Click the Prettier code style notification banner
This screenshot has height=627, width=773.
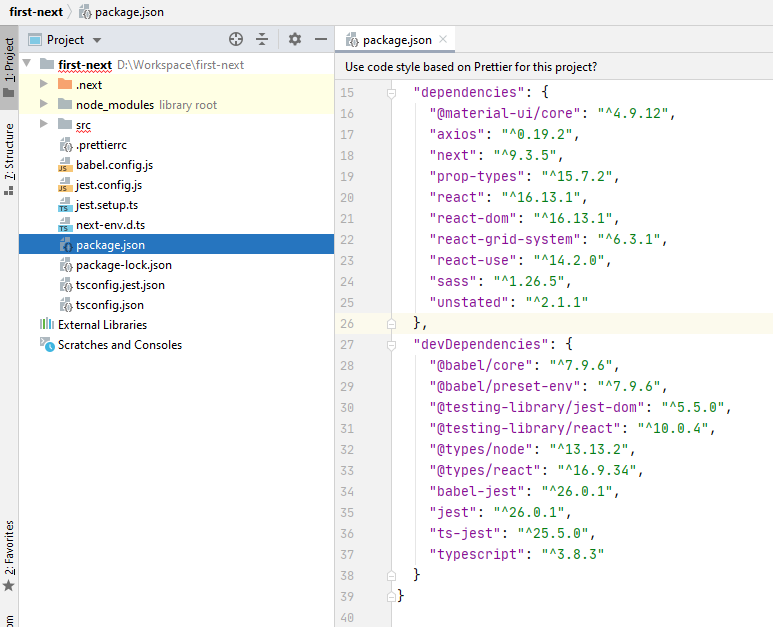(554, 67)
